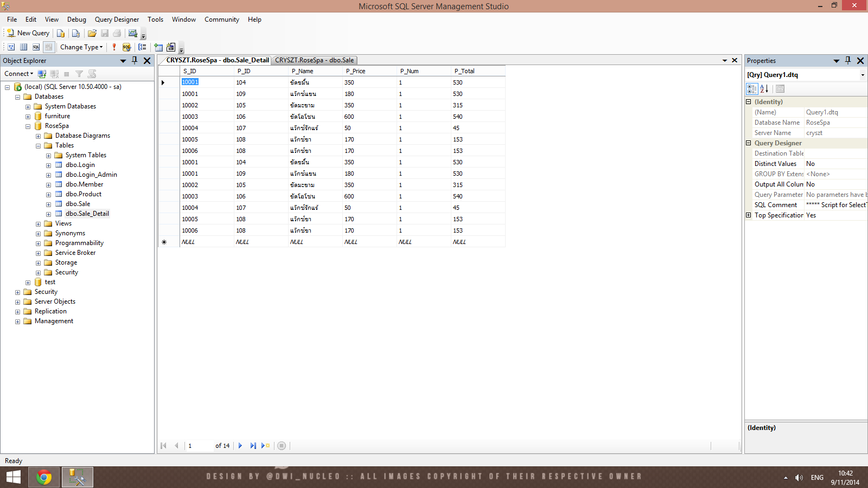Select the Replication folder
The width and height of the screenshot is (868, 488).
[x=50, y=311]
